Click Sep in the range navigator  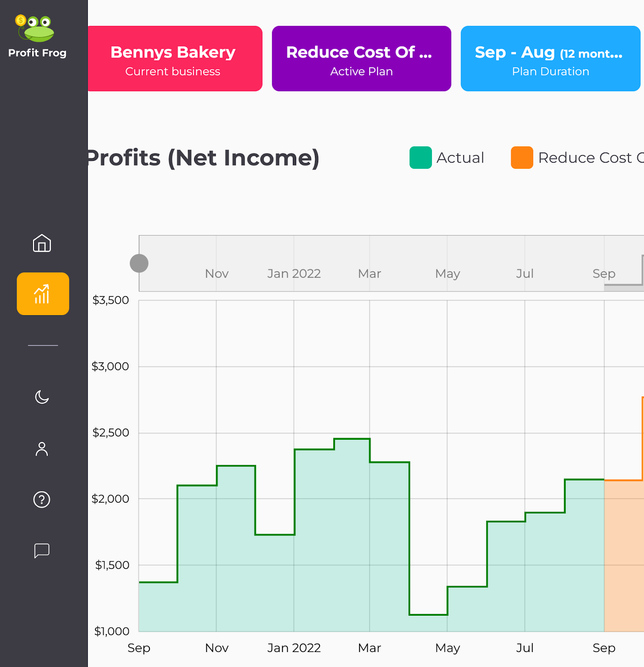tap(604, 274)
